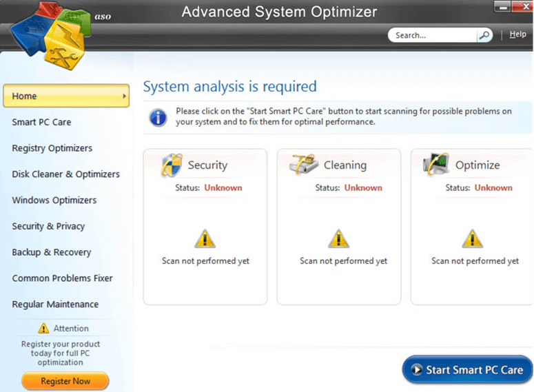
Task: Click "System analysis is required" heading
Action: [230, 87]
